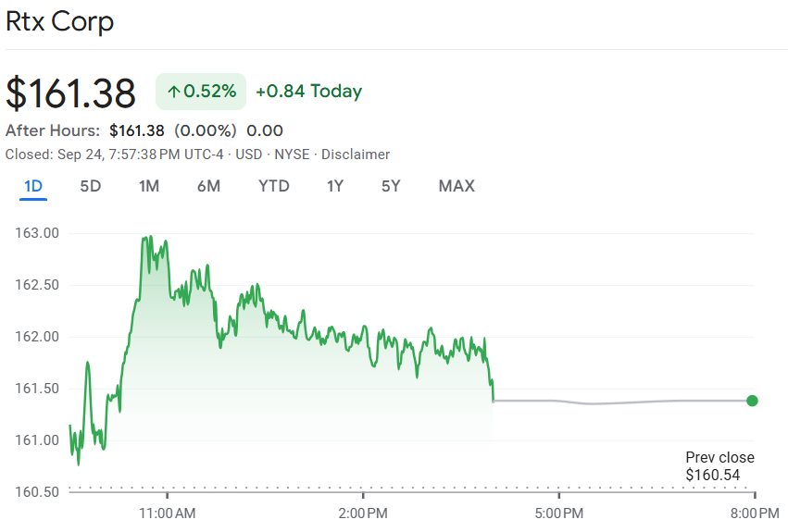Click the Prev close $160.54 label
This screenshot has width=788, height=532.
coord(719,466)
